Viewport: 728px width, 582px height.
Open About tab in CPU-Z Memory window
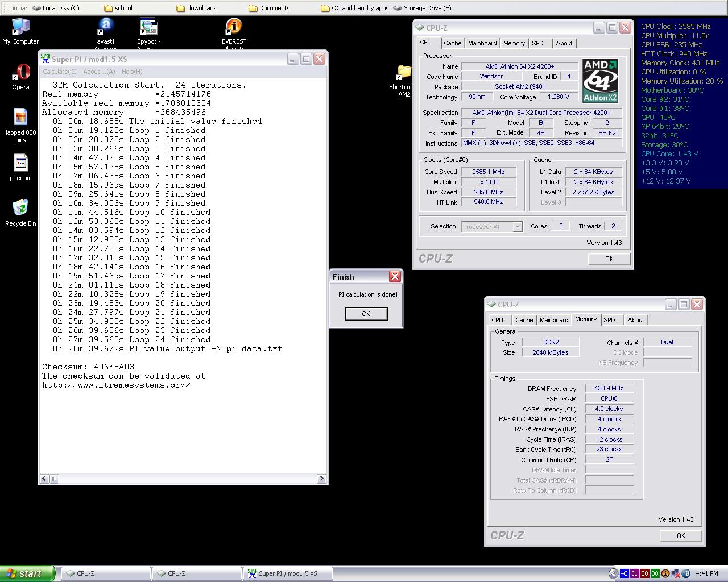pos(636,320)
